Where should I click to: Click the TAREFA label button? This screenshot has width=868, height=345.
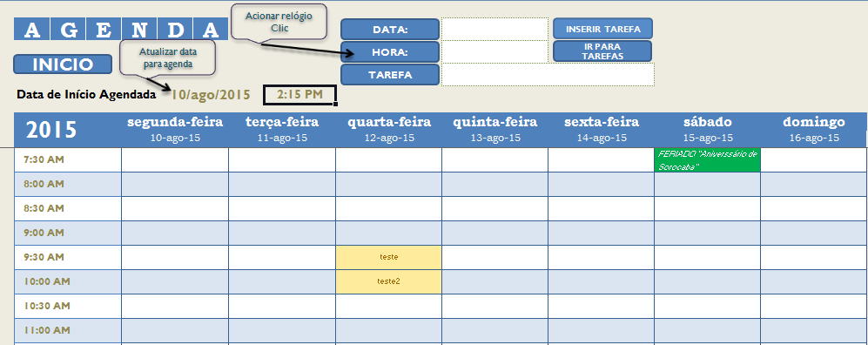pyautogui.click(x=390, y=75)
